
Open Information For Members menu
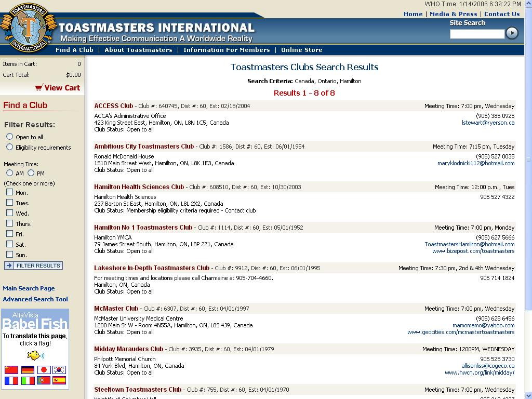pyautogui.click(x=227, y=50)
